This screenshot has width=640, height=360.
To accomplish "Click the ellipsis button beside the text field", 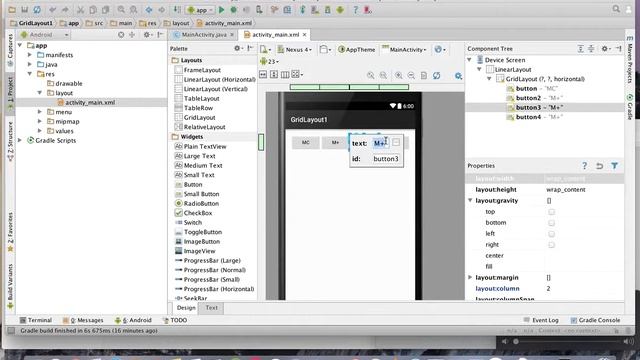I will (396, 142).
